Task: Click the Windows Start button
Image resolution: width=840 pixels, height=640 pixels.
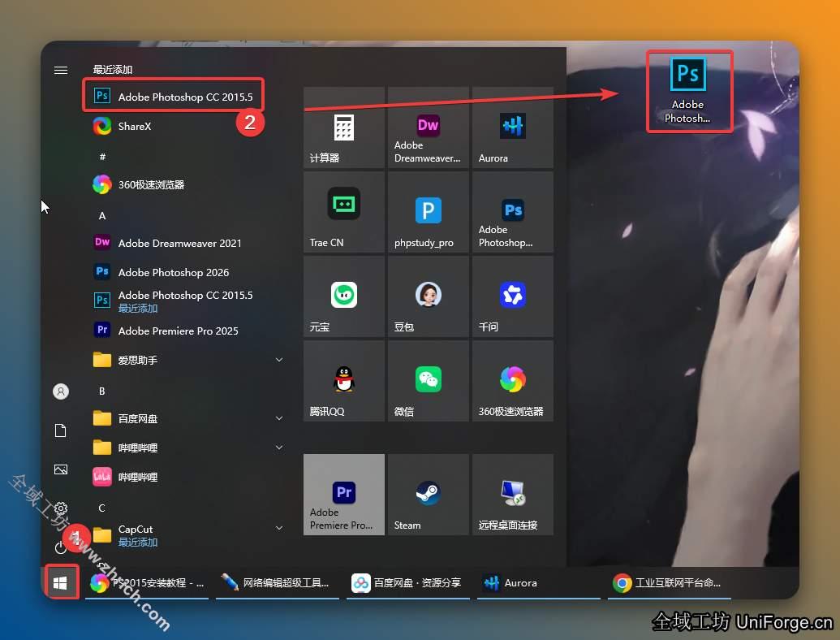Action: (x=61, y=582)
